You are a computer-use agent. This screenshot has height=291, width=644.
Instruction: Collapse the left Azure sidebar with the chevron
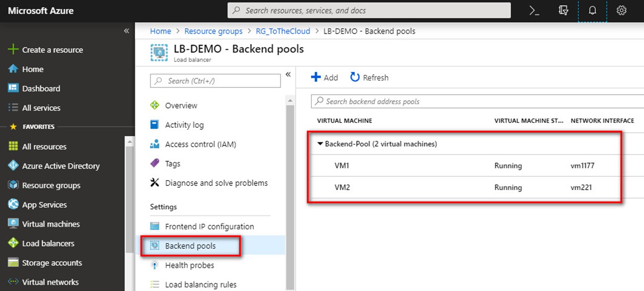tap(126, 31)
